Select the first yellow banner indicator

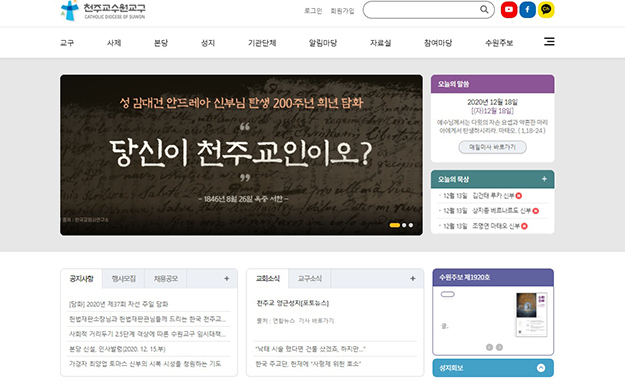click(395, 225)
